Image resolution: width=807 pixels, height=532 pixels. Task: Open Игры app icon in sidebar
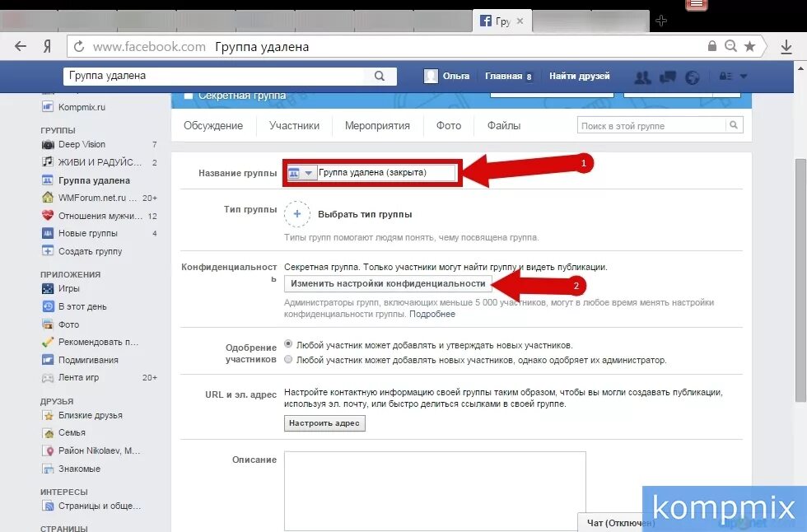[x=48, y=288]
